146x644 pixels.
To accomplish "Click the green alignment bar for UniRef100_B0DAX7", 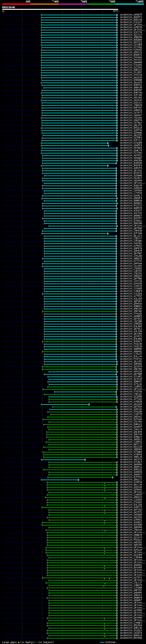I will pyautogui.click(x=79, y=342).
